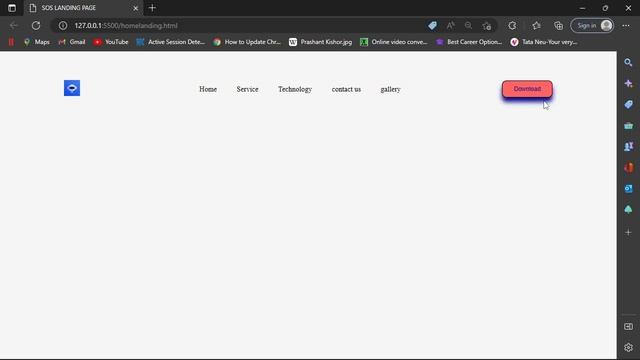640x360 pixels.
Task: Open sidebar Games chess icon
Action: click(x=628, y=147)
